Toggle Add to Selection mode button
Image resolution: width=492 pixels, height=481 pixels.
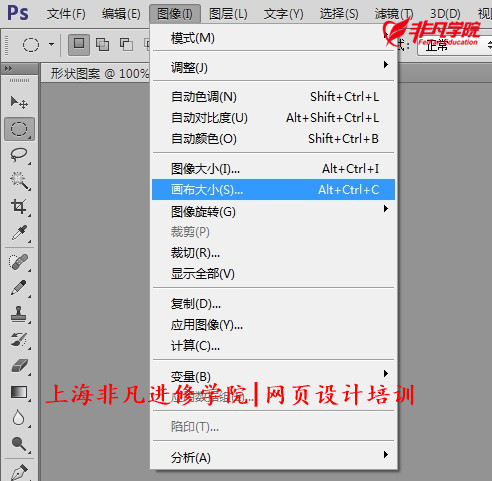pyautogui.click(x=102, y=44)
